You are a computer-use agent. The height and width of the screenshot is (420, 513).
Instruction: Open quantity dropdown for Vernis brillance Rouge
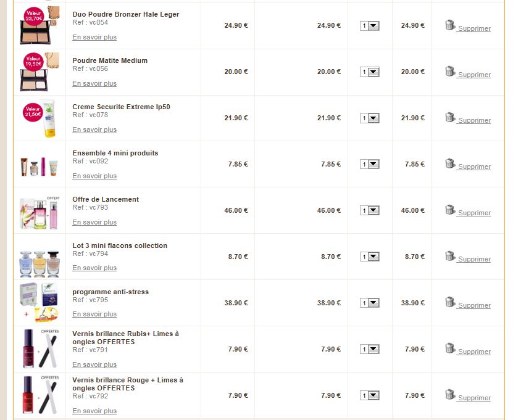pos(370,396)
